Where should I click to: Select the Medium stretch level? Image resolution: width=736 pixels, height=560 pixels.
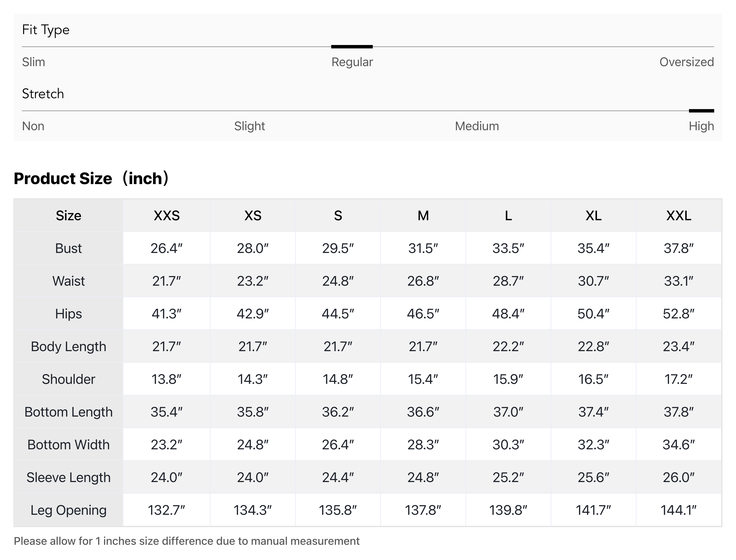tap(476, 126)
